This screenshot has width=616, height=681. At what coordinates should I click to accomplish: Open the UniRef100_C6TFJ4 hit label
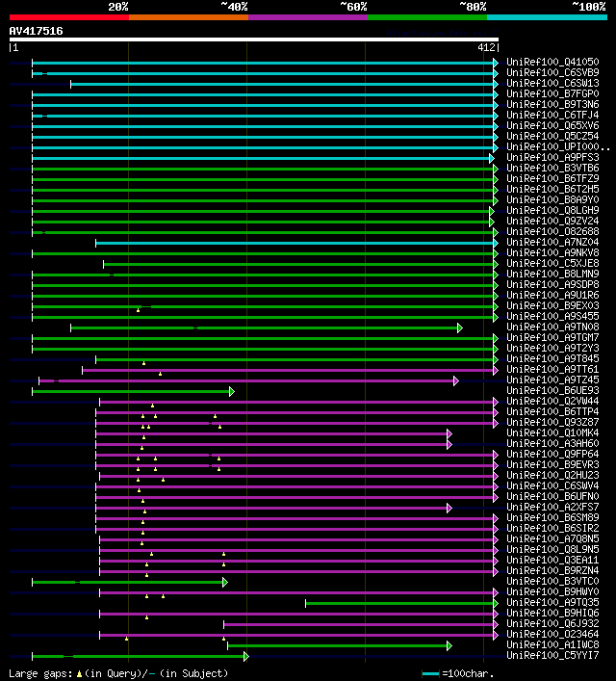point(552,115)
